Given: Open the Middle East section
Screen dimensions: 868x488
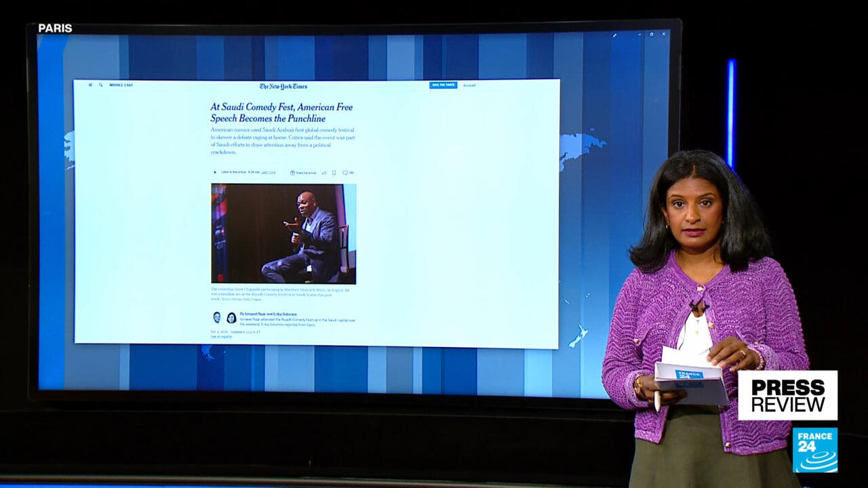Looking at the screenshot, I should (x=121, y=85).
